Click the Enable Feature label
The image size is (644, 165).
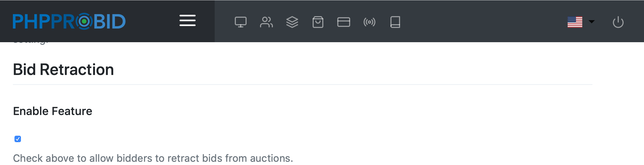pos(53,111)
